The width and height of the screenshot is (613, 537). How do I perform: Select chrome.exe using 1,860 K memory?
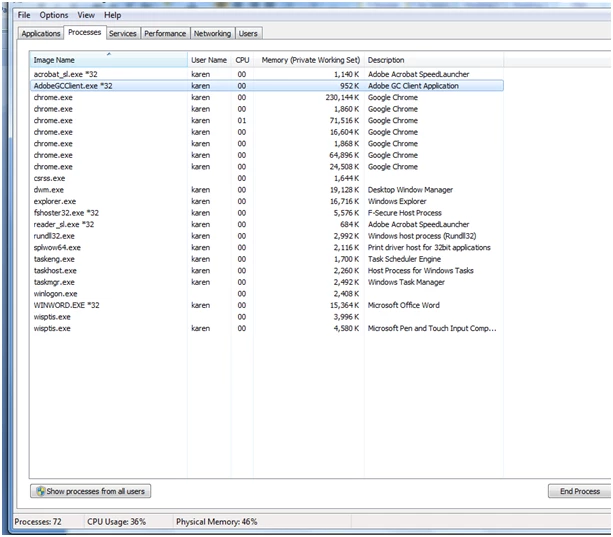[x=267, y=109]
